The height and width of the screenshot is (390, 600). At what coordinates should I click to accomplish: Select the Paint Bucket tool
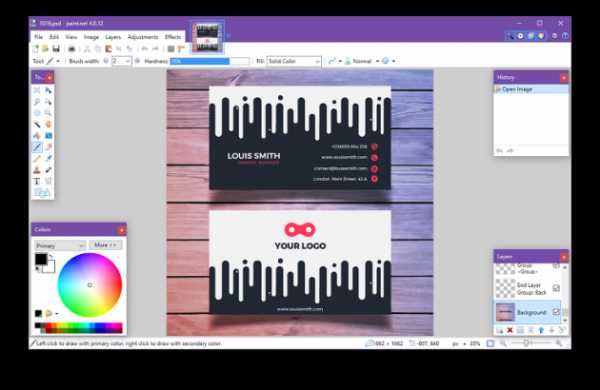(37, 136)
